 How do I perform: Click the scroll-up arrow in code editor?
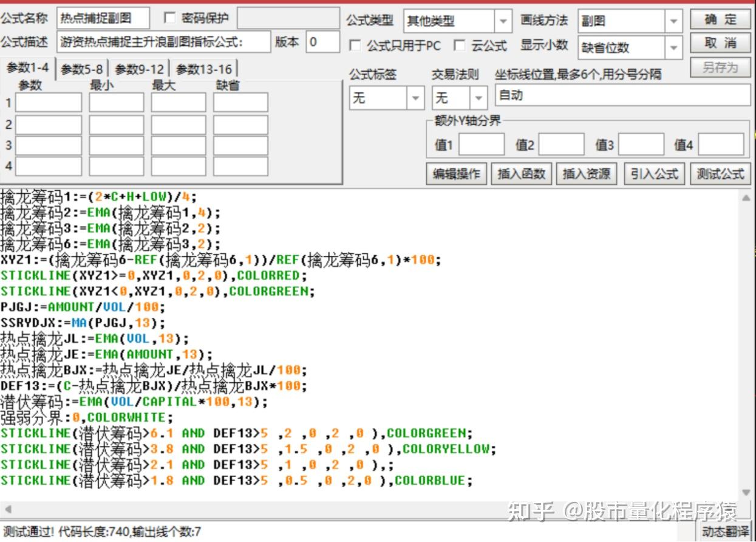coord(746,197)
